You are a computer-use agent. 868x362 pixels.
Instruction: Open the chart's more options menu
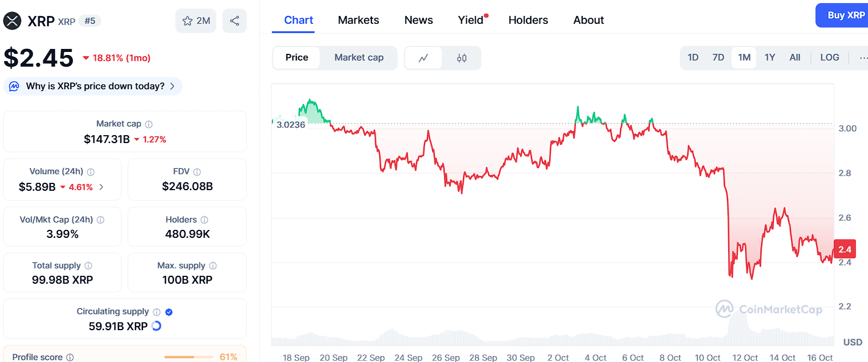point(863,57)
